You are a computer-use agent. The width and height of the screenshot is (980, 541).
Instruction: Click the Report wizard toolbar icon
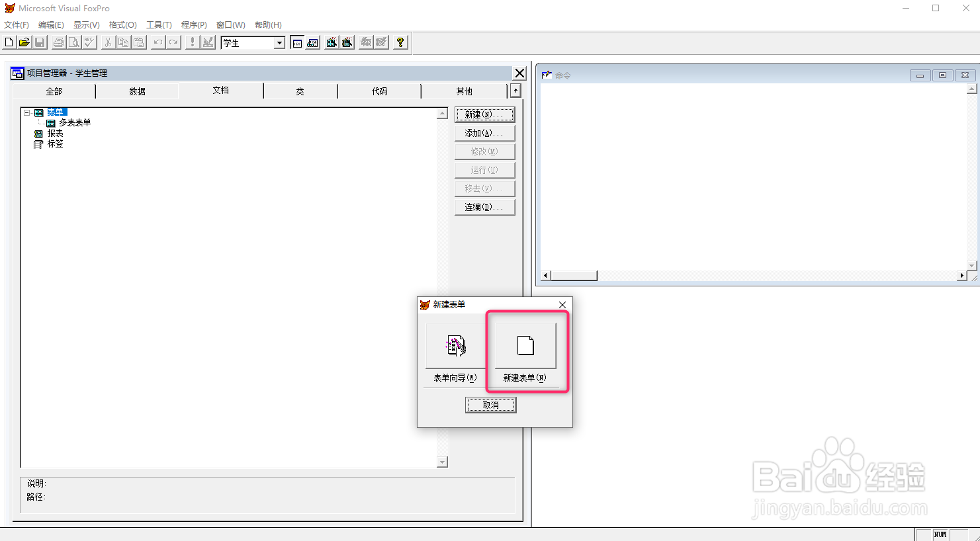347,42
